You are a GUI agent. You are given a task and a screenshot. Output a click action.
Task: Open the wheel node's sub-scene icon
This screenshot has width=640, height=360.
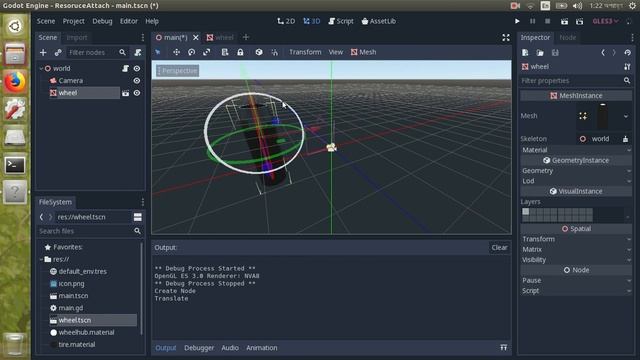(125, 93)
